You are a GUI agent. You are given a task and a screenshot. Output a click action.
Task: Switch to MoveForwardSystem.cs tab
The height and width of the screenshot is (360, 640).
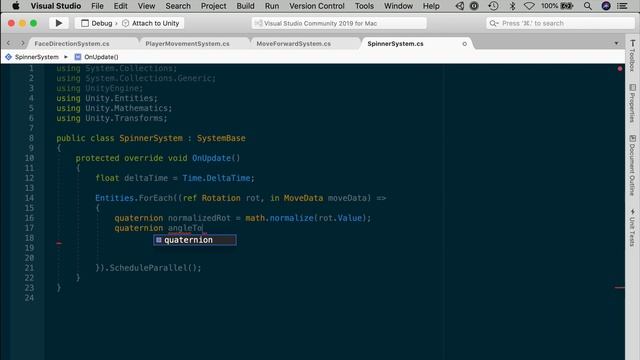tap(293, 43)
